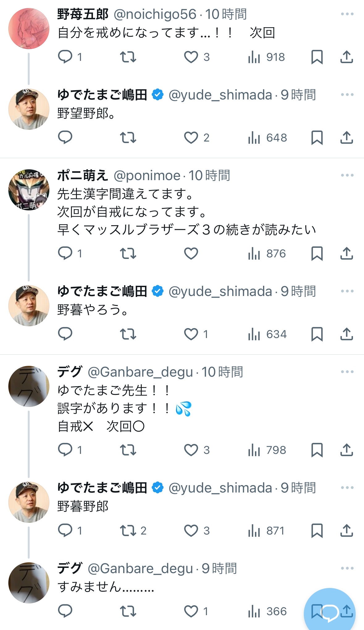
Task: Like ポニ萌え's tweet with no likes
Action: (x=191, y=254)
